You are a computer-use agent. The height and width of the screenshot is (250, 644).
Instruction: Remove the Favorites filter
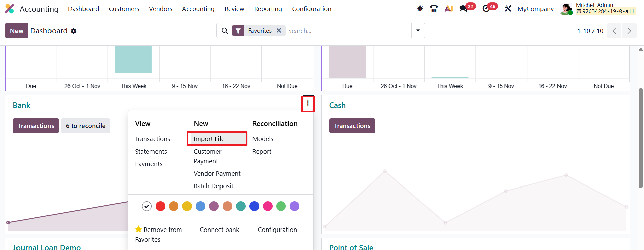(x=279, y=30)
